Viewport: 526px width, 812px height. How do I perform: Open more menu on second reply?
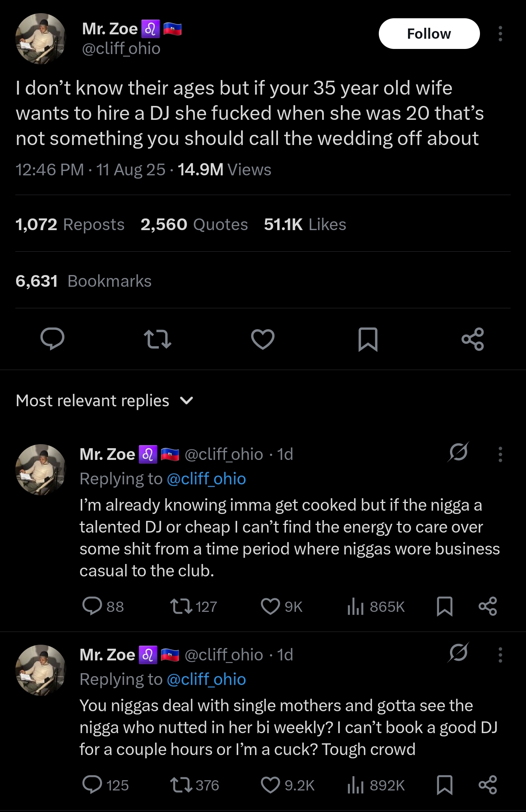click(x=500, y=655)
